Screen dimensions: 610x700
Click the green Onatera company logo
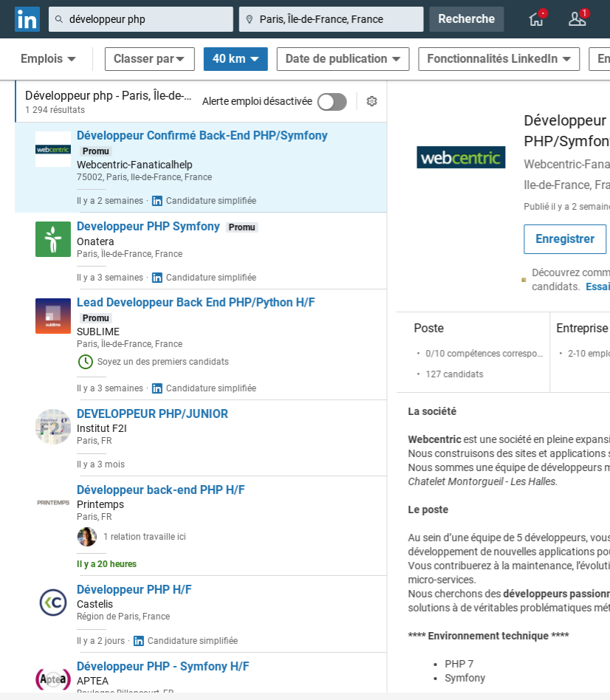(x=53, y=239)
